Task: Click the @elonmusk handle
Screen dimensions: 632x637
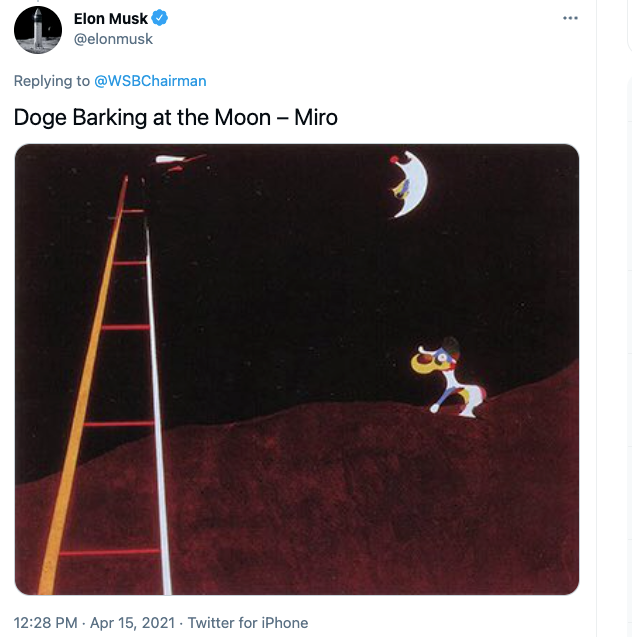Action: point(113,39)
